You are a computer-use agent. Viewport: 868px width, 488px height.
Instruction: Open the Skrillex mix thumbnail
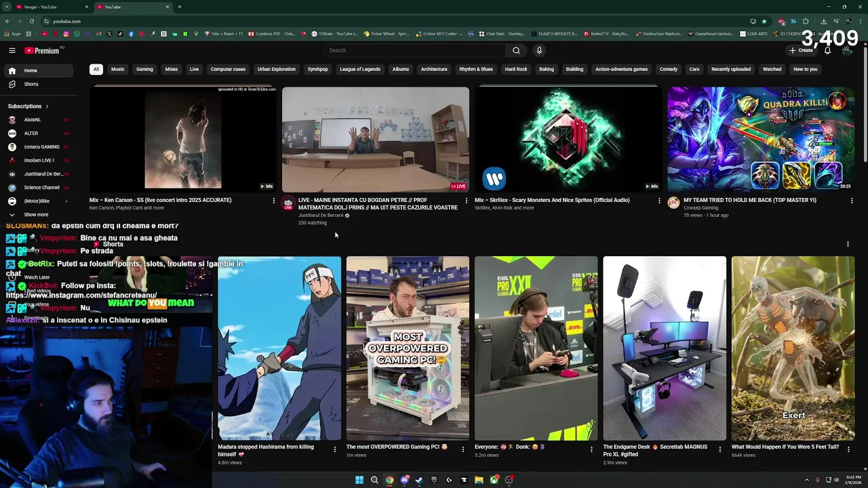(568, 139)
